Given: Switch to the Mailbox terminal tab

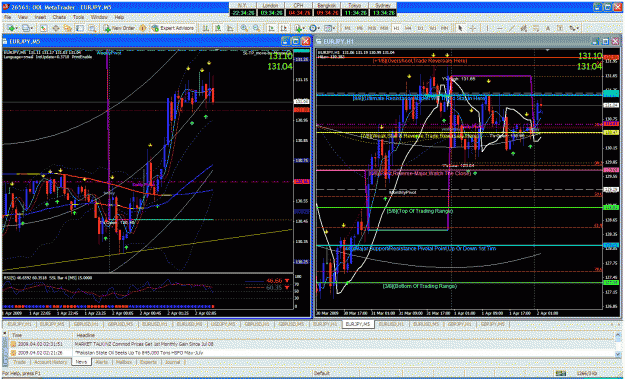Looking at the screenshot, I should point(124,362).
